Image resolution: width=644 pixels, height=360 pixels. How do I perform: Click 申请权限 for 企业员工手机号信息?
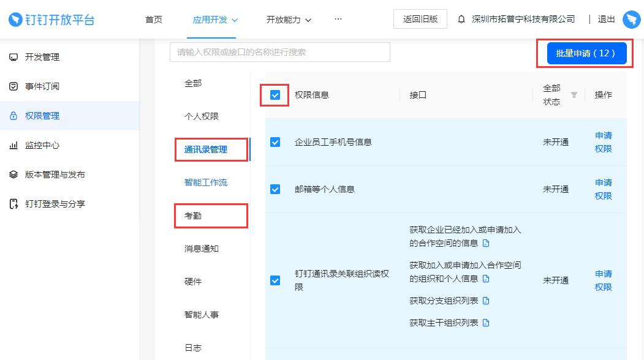point(604,142)
